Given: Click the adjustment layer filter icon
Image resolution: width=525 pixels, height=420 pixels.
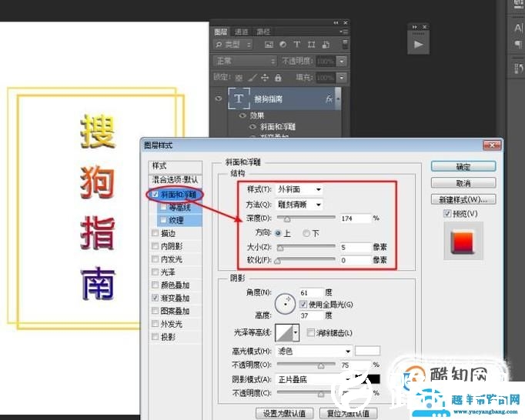Looking at the screenshot, I should [283, 45].
